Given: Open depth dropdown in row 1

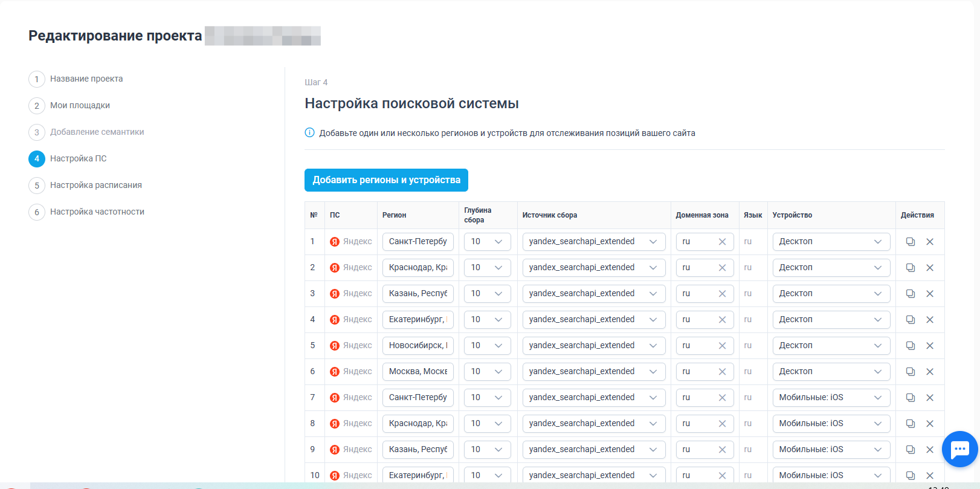Looking at the screenshot, I should 488,242.
